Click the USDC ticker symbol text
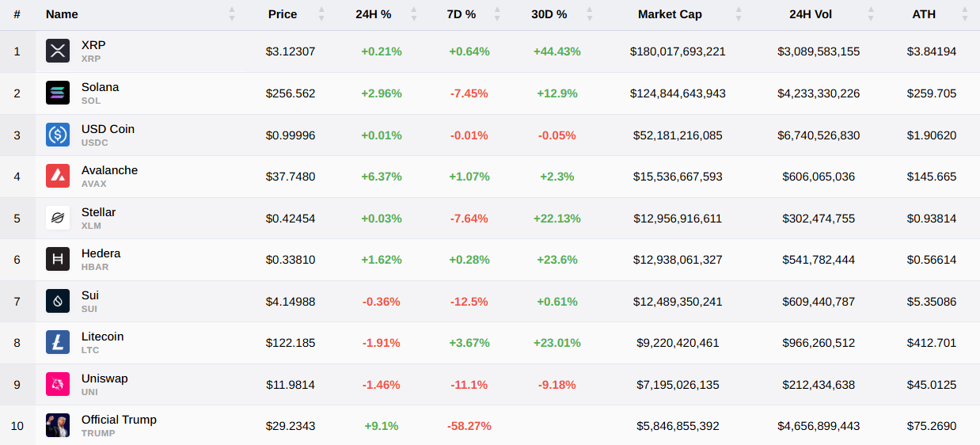 pyautogui.click(x=95, y=143)
